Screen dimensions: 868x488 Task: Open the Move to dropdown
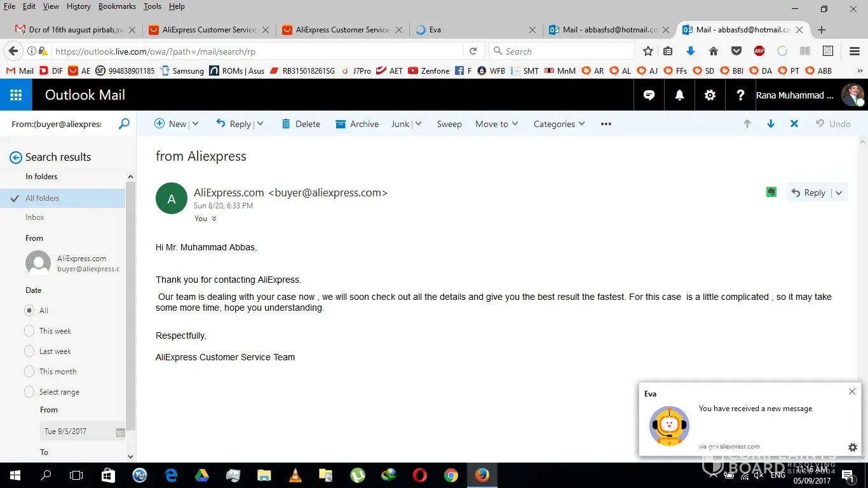tap(497, 124)
